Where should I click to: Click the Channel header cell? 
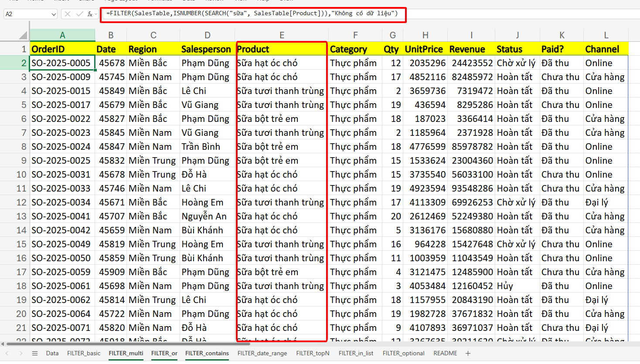(606, 49)
